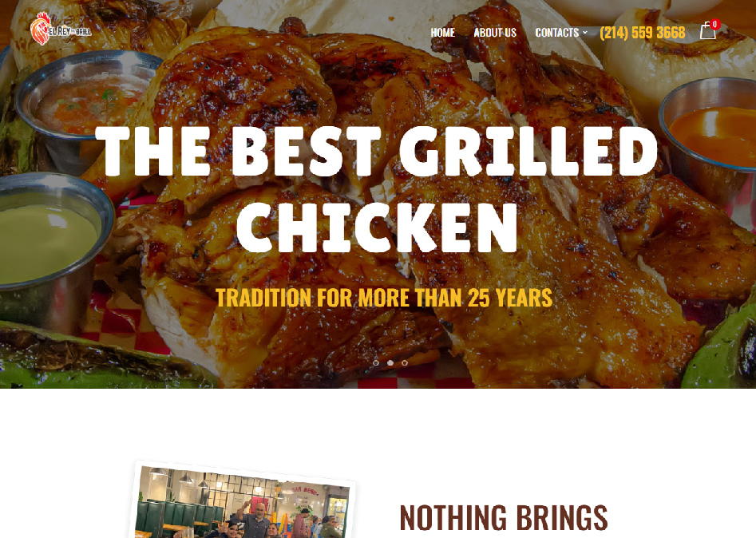Screen dimensions: 756x538
Task: Click the red cart count badge
Action: tap(714, 24)
